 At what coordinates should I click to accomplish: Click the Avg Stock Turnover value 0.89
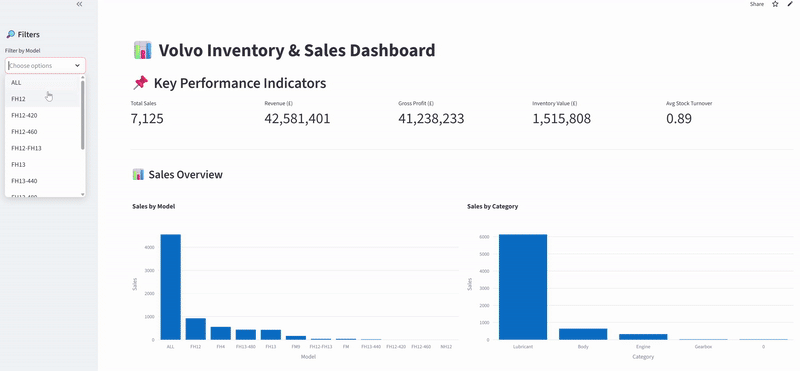(679, 119)
